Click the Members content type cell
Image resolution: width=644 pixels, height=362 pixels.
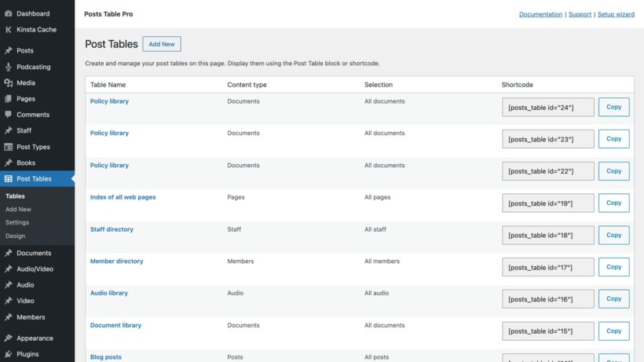point(240,261)
